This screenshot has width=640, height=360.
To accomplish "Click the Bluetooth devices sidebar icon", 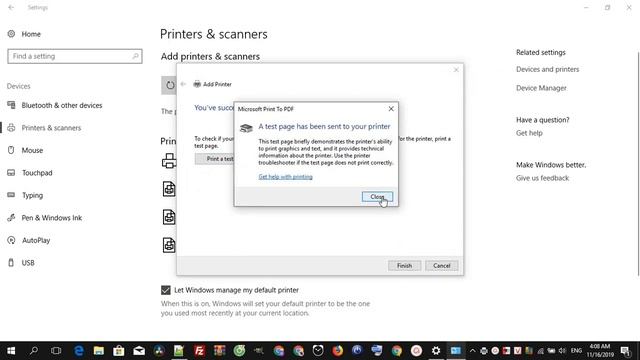I will pyautogui.click(x=11, y=105).
